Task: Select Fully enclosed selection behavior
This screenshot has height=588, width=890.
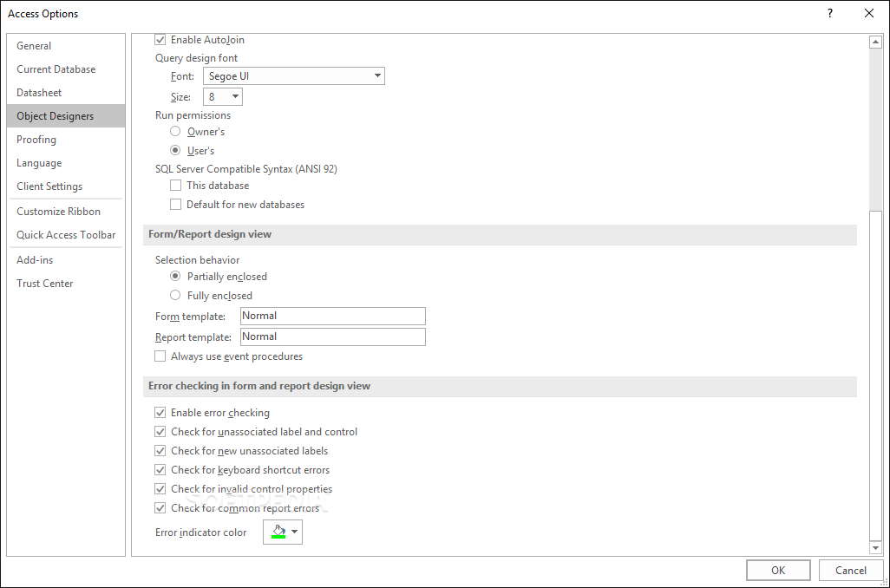Action: coord(175,295)
